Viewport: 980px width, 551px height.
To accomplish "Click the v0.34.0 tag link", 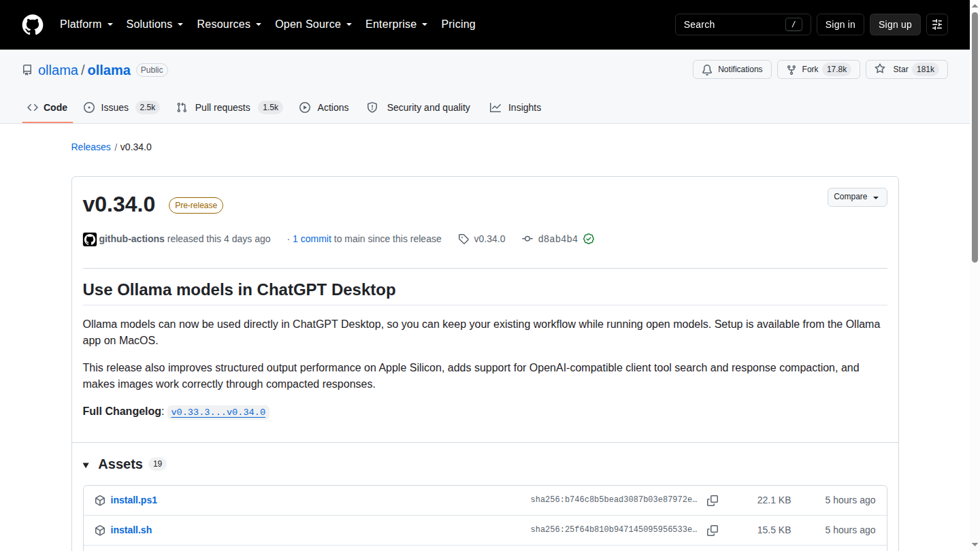I will pos(483,239).
